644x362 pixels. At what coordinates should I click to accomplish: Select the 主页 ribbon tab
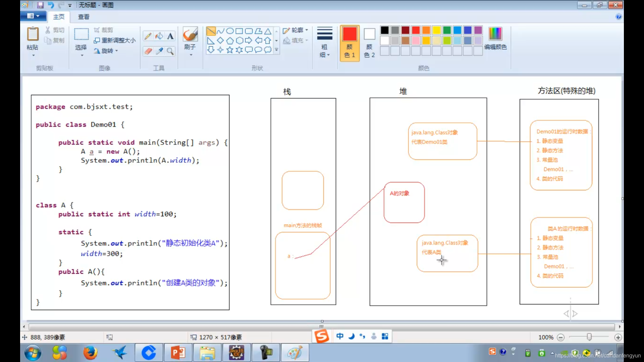click(58, 17)
